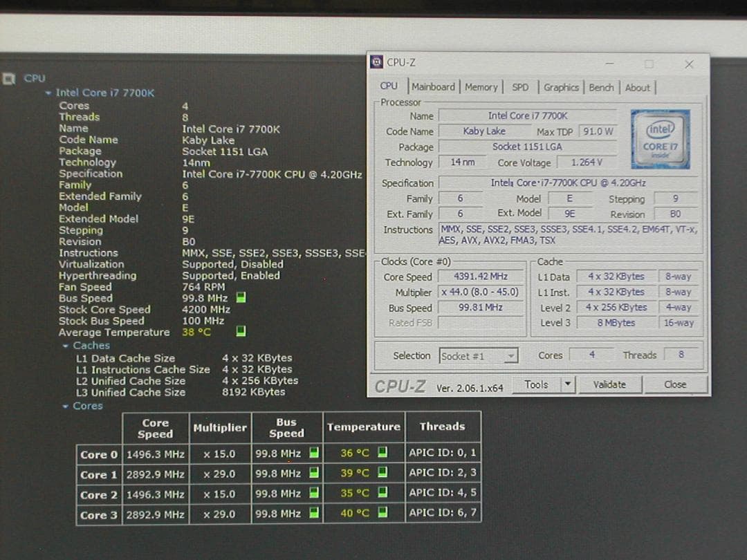Open the Bench tab
This screenshot has height=560, width=747.
pyautogui.click(x=601, y=86)
